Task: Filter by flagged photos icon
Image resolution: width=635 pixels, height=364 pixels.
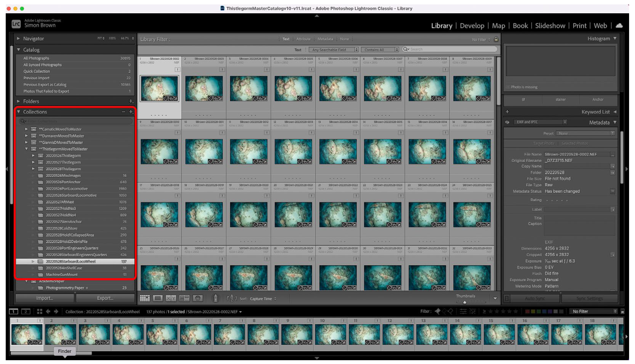Action: pos(438,311)
